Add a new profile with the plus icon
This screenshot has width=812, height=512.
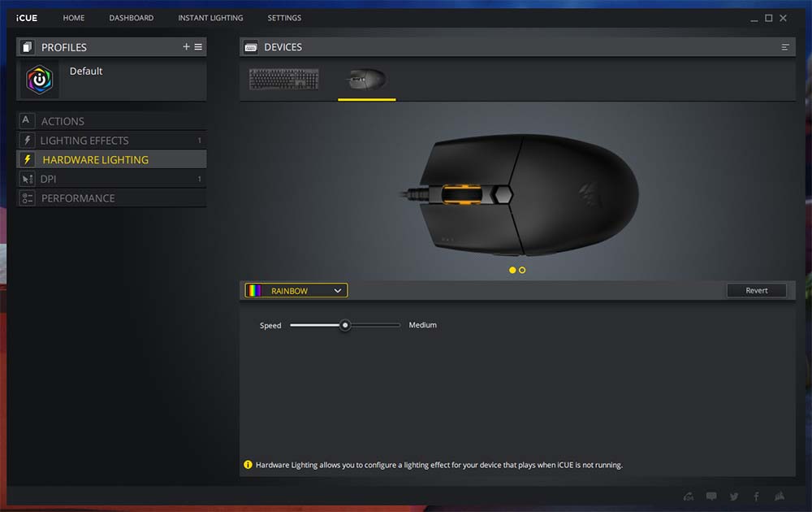pyautogui.click(x=186, y=47)
